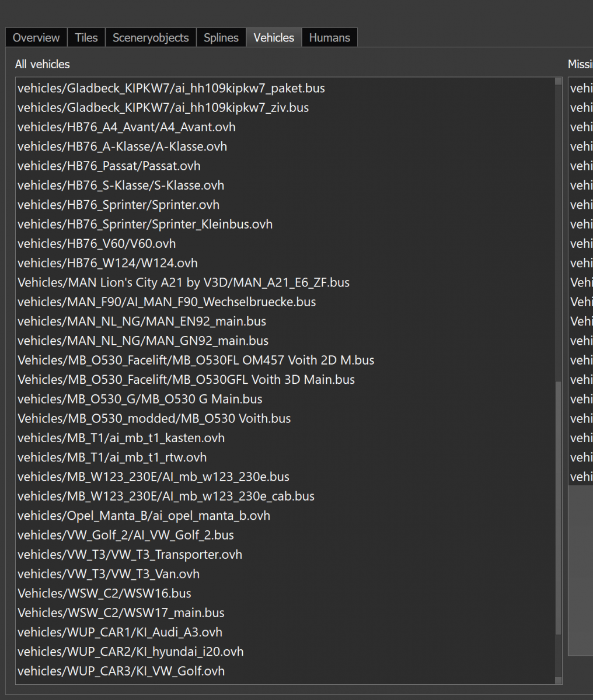Image resolution: width=593 pixels, height=700 pixels.
Task: Select the ai_opel_manta_b.ovh entry
Action: tap(144, 516)
